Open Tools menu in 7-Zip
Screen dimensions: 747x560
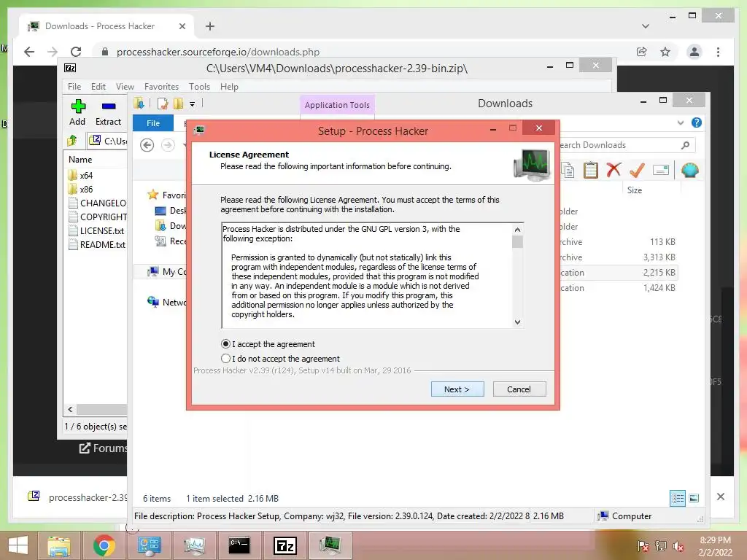pos(199,87)
